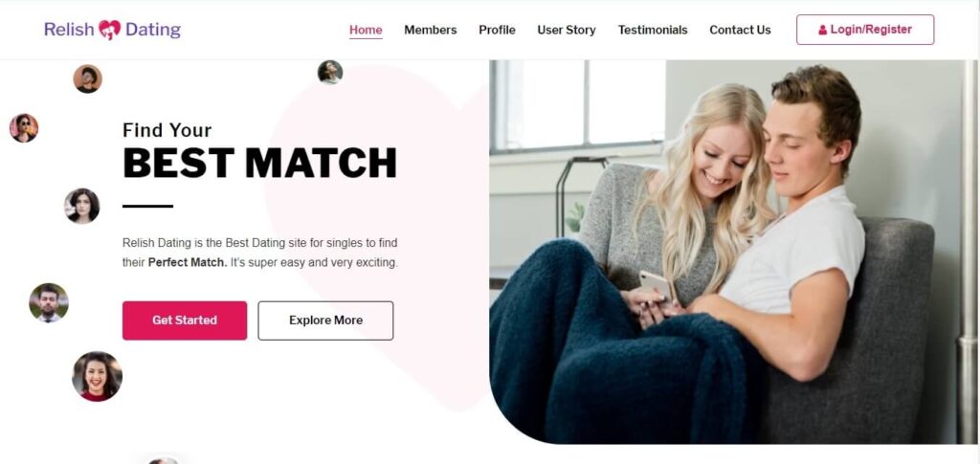
Task: Click the couple on couch hero image
Action: point(732,252)
